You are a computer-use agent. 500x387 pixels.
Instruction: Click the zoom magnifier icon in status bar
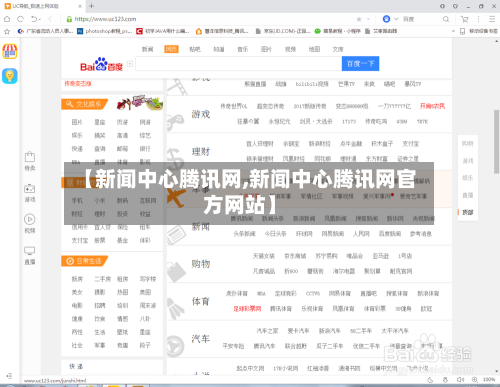[x=474, y=380]
